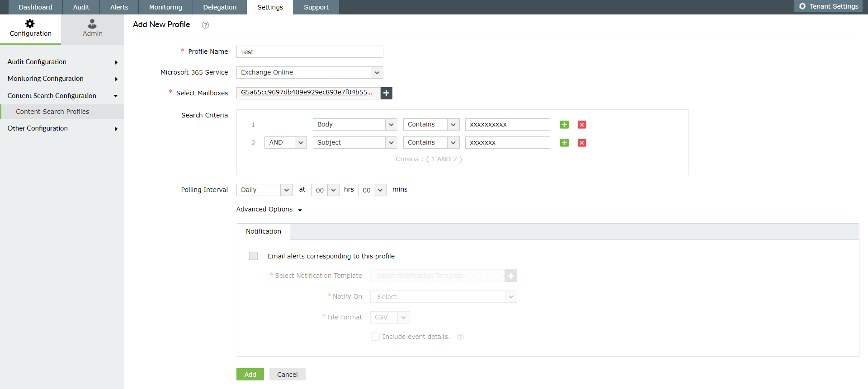
Task: Add a criteria row after row 2
Action: click(564, 143)
